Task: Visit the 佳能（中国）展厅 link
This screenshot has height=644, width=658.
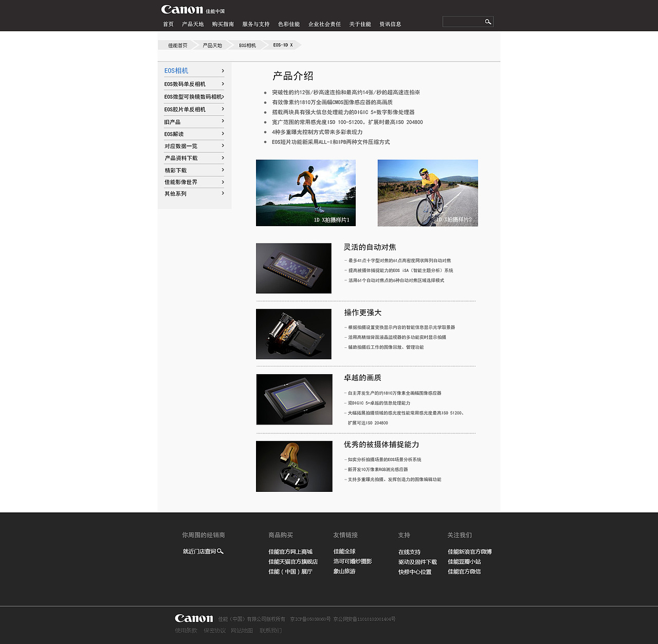Action: point(290,572)
